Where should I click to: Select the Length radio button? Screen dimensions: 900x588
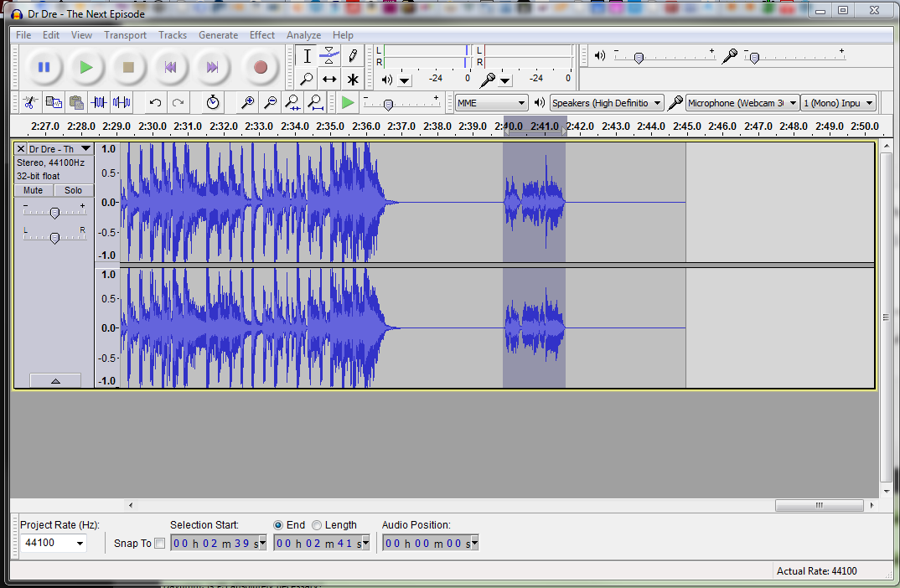(x=317, y=525)
